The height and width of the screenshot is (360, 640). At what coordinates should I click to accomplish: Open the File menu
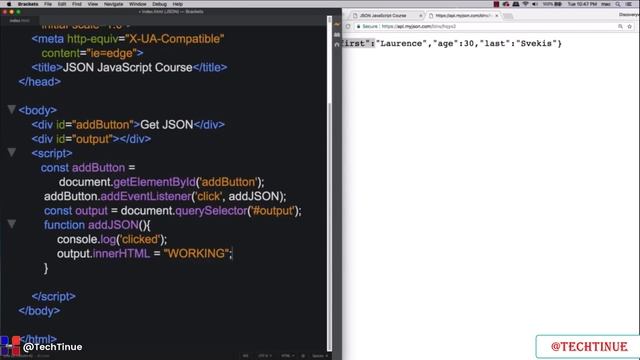(x=48, y=4)
